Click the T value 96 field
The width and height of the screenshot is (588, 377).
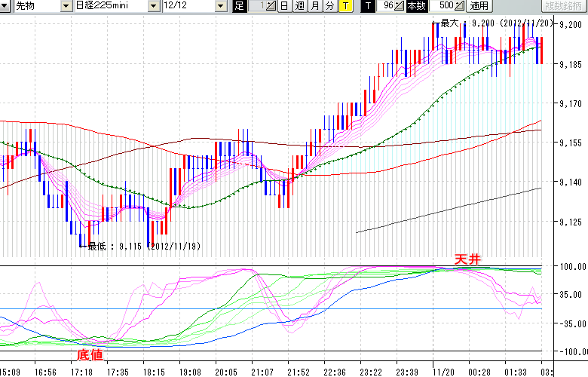pos(387,6)
